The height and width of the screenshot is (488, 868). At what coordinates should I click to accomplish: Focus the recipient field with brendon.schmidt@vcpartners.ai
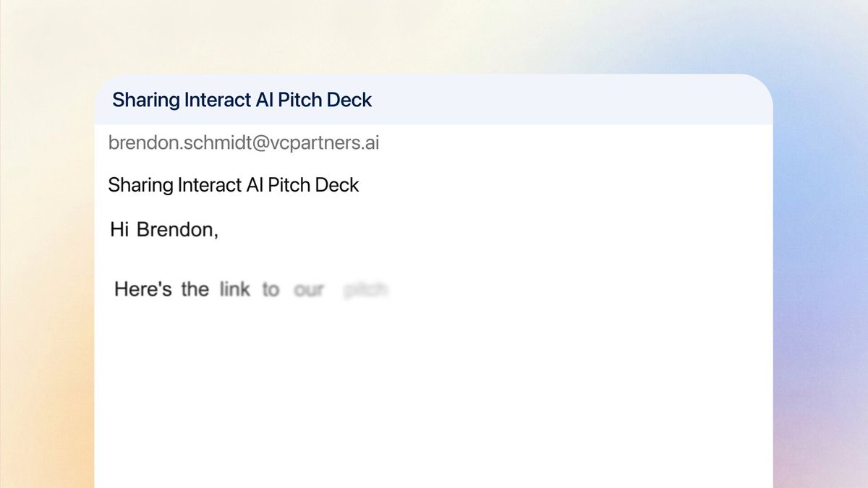click(244, 143)
